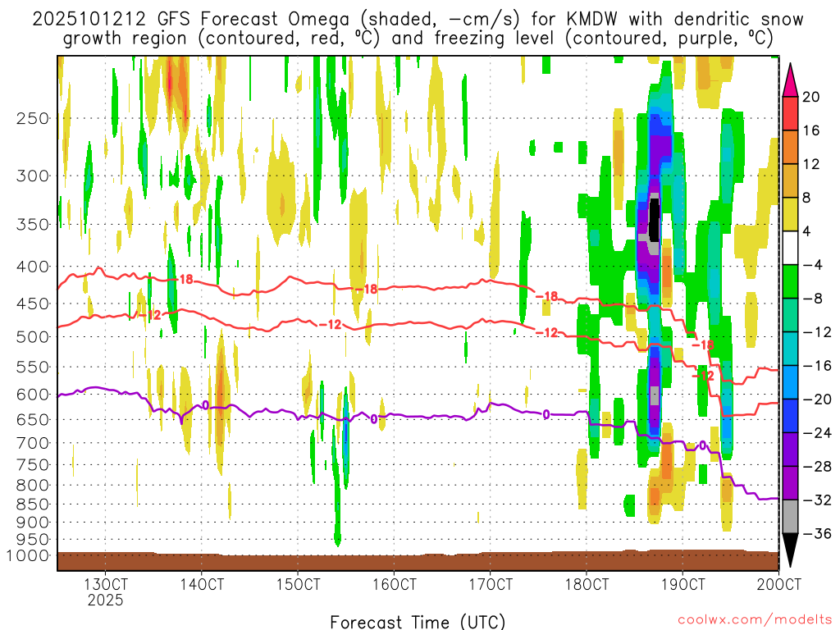Click the green colorbar segment between -4 and -8

tap(790, 282)
